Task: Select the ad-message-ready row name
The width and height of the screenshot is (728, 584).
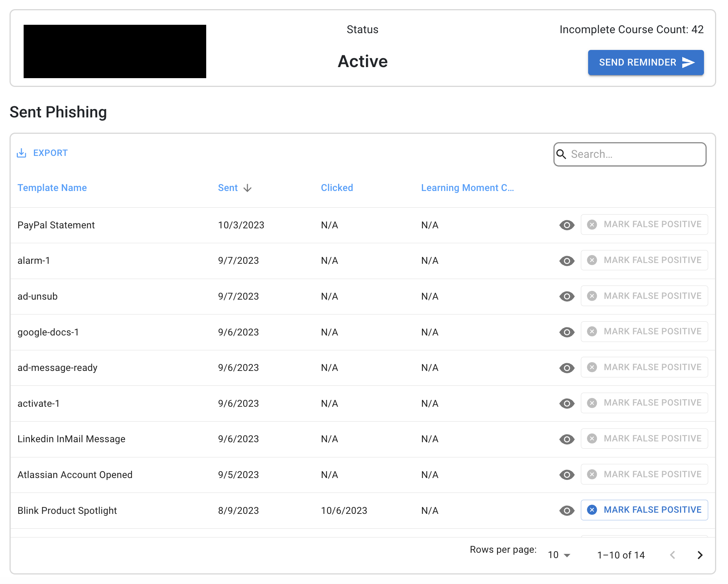Action: click(x=58, y=368)
